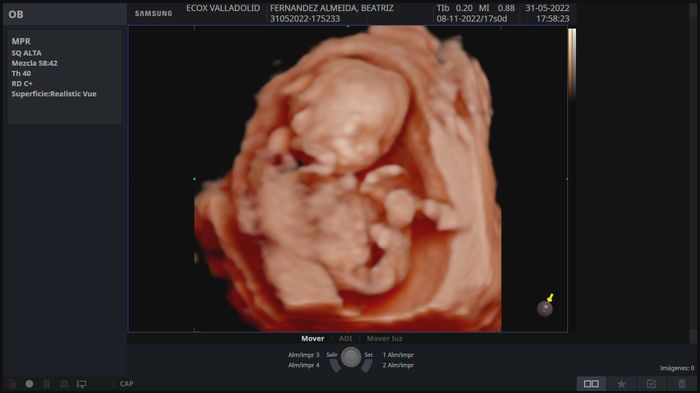Select the ADI tab
700x393 pixels.
pos(346,339)
